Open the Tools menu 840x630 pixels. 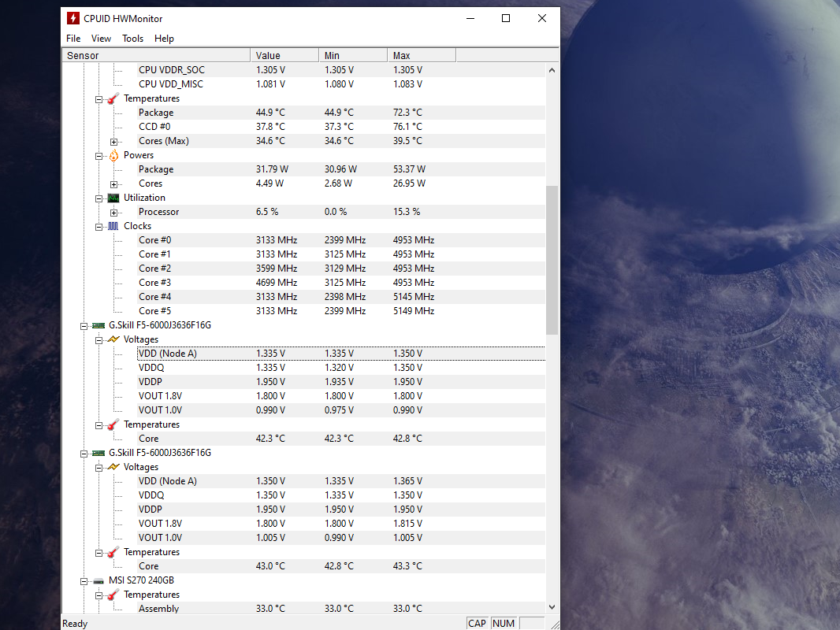click(x=133, y=39)
